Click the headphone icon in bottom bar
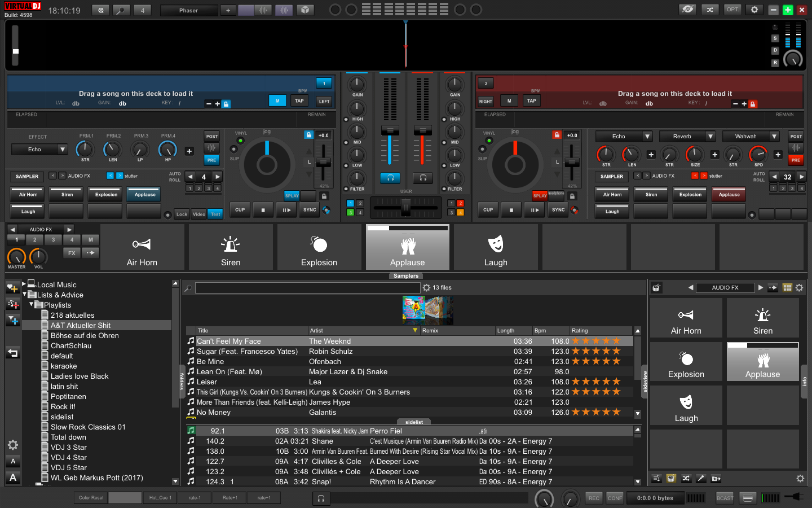Image resolution: width=812 pixels, height=508 pixels. (321, 498)
